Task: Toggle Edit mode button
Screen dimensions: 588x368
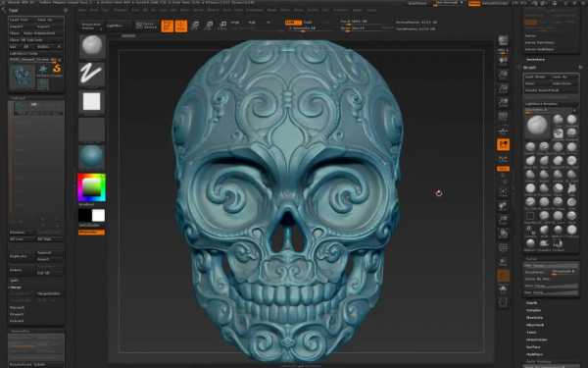Action: point(167,26)
